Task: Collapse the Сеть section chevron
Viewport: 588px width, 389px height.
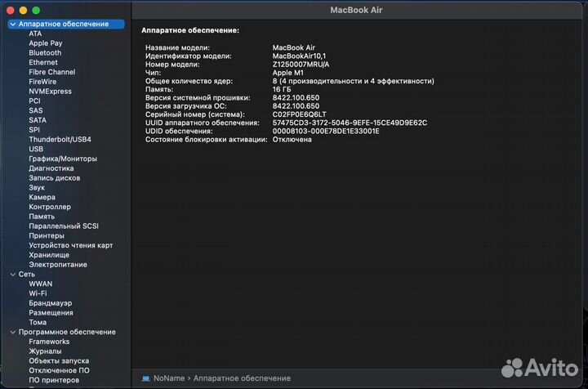Action: point(11,274)
